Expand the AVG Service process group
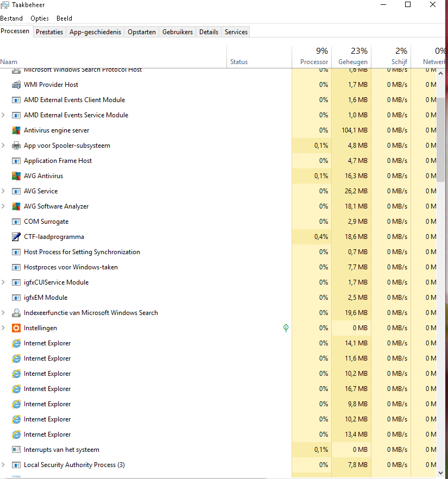The width and height of the screenshot is (448, 479). (3, 191)
